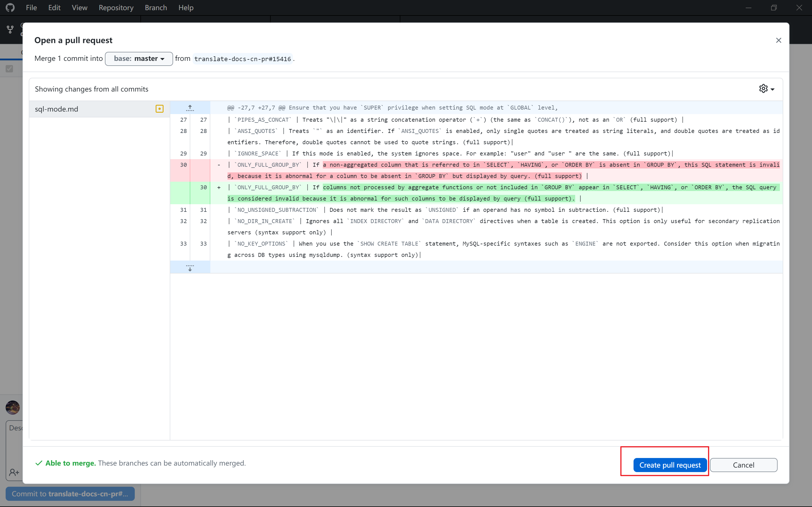Screen dimensions: 812x507
Task: Open the Repository menu
Action: coord(116,7)
